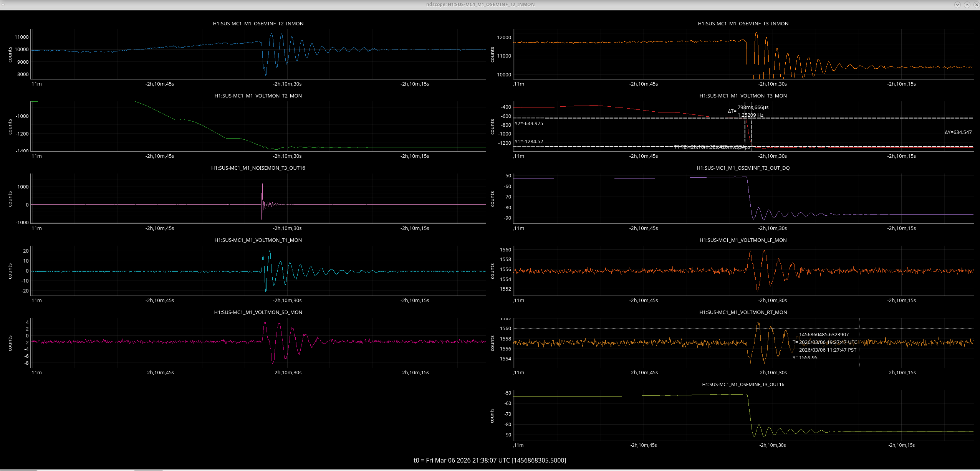The width and height of the screenshot is (980, 471).
Task: Click the Y2=-649.975 cursor label
Action: coord(529,124)
